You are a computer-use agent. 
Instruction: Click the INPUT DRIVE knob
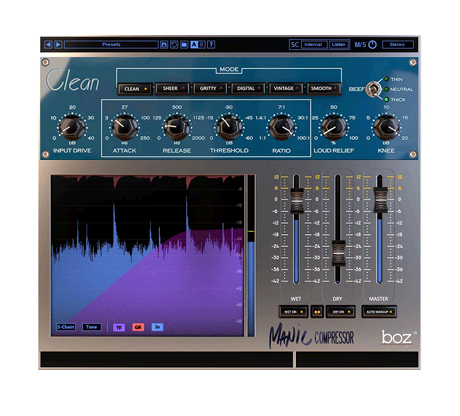tap(72, 127)
